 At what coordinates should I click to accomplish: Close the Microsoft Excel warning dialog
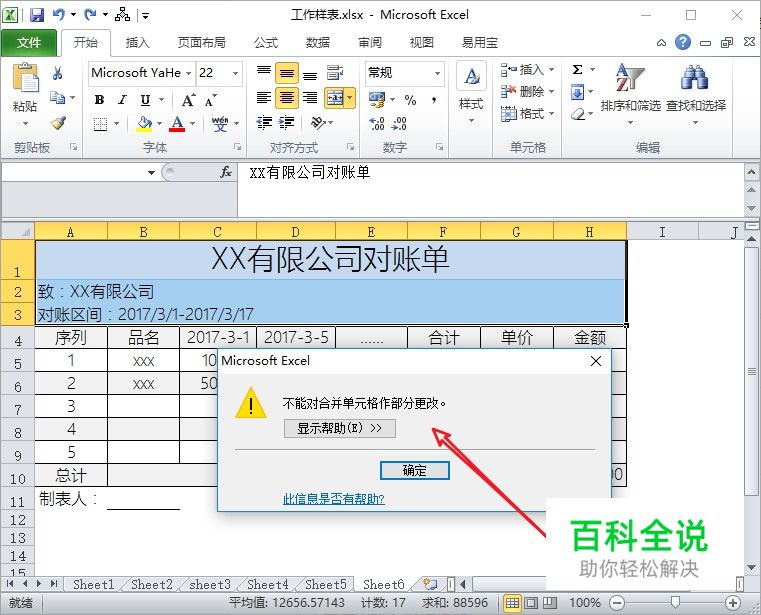click(x=596, y=361)
